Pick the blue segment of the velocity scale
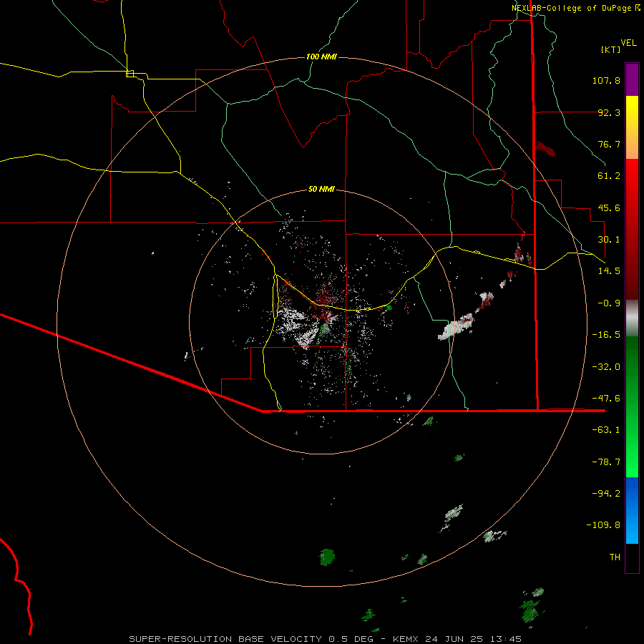Image resolution: width=644 pixels, height=644 pixels. [632, 510]
